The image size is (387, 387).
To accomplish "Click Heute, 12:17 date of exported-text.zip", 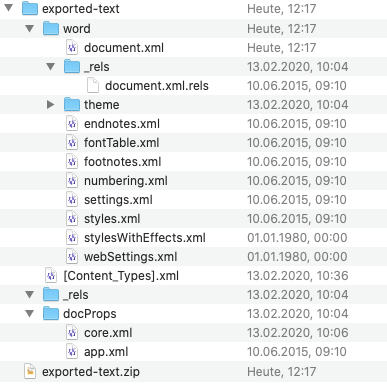I will point(282,372).
